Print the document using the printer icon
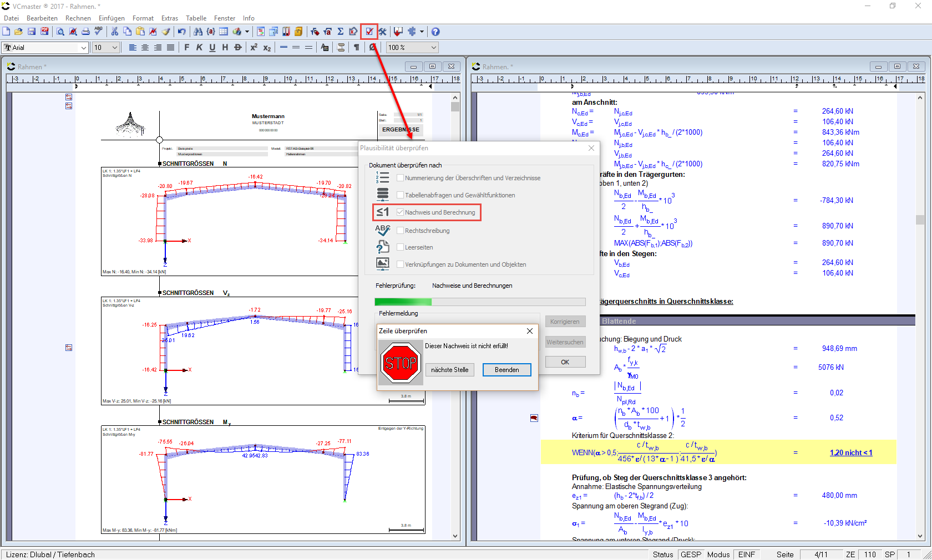Image resolution: width=932 pixels, height=560 pixels. point(85,32)
